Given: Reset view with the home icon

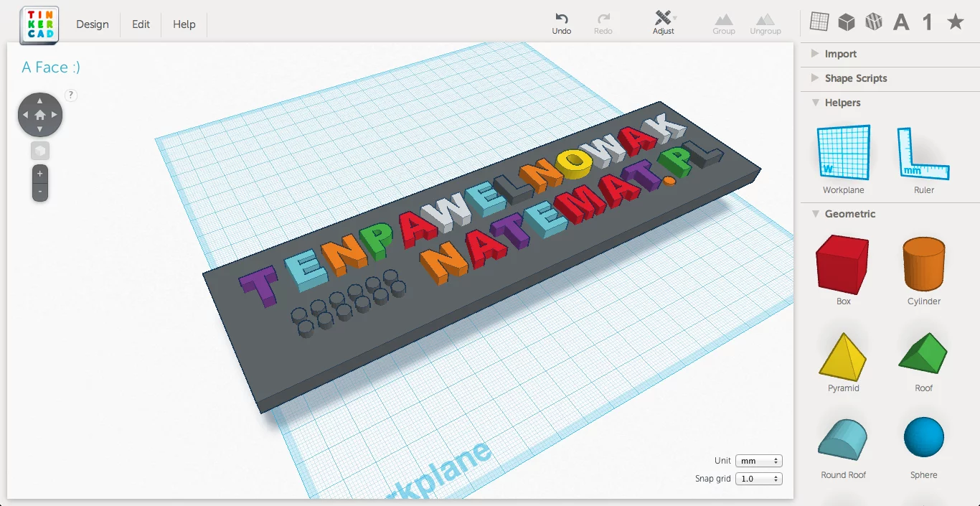Looking at the screenshot, I should coord(40,115).
